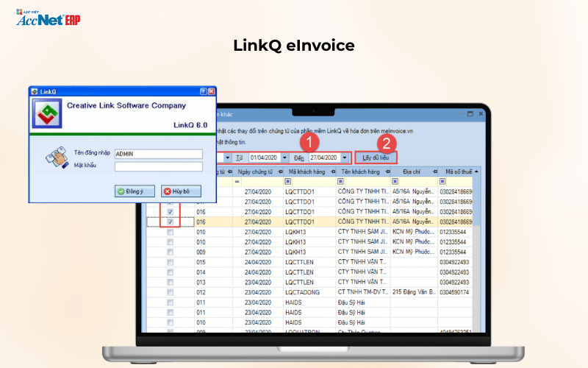588x368 pixels.
Task: Sort by Mã khách hàng column header
Action: coord(306,171)
